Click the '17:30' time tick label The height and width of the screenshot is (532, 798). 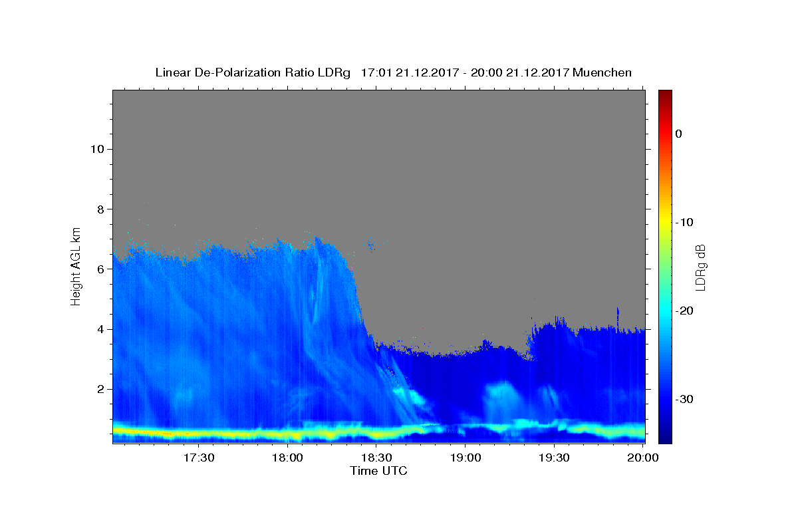(x=199, y=458)
